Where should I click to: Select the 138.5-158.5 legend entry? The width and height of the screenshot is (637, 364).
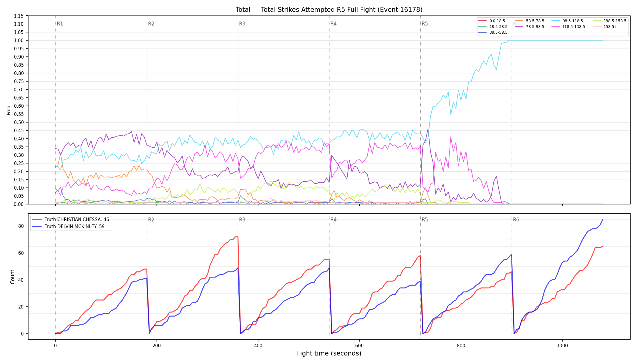point(609,21)
